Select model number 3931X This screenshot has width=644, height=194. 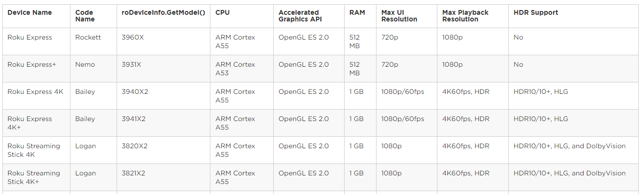(x=131, y=64)
